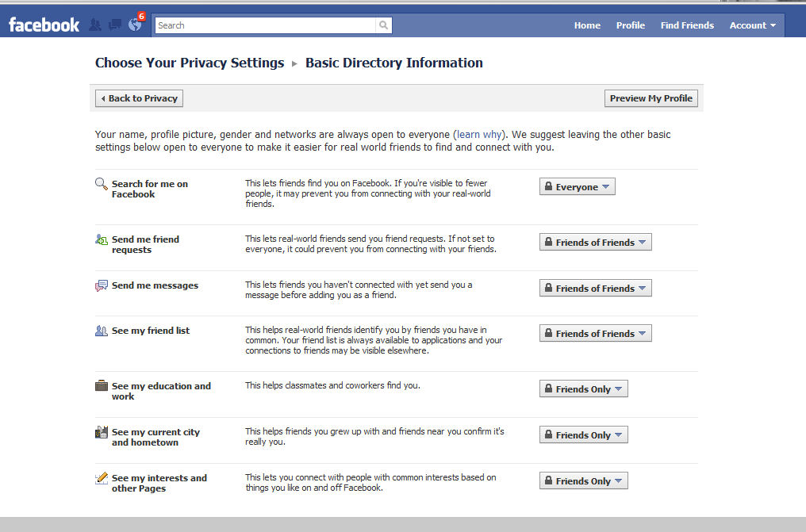This screenshot has width=806, height=532.
Task: Click the See my current city and hometown label
Action: click(x=155, y=437)
